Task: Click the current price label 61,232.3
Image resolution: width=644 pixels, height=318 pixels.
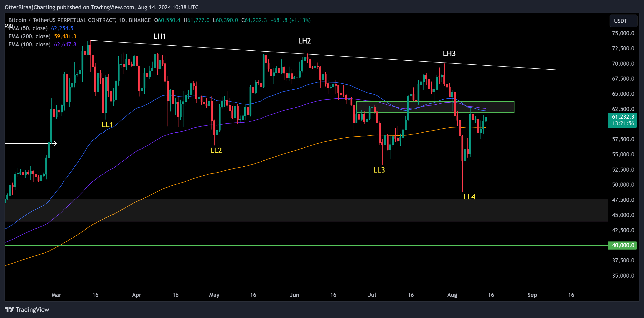Action: point(622,117)
